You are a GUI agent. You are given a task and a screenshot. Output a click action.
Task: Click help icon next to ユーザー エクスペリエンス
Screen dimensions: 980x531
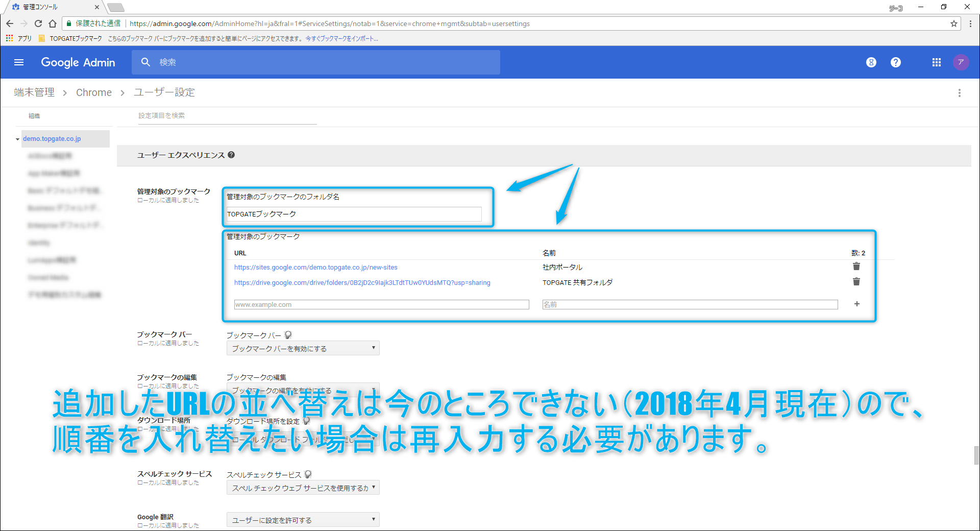click(x=231, y=155)
